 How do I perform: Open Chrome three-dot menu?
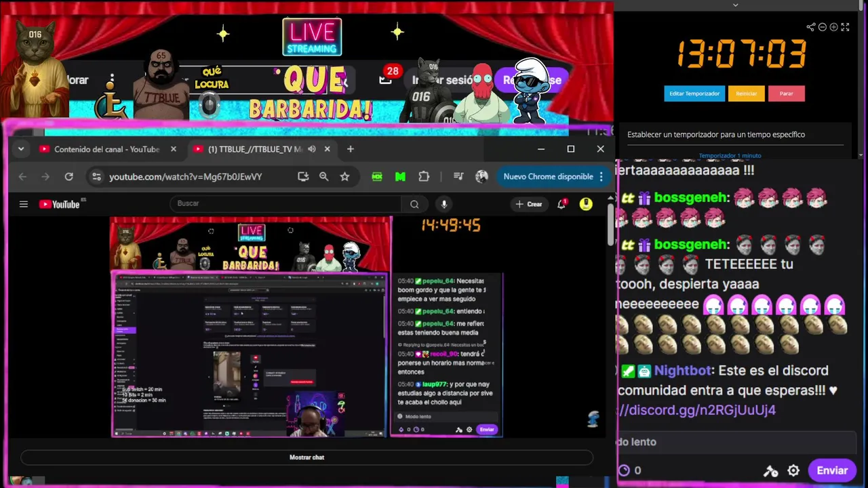[601, 176]
